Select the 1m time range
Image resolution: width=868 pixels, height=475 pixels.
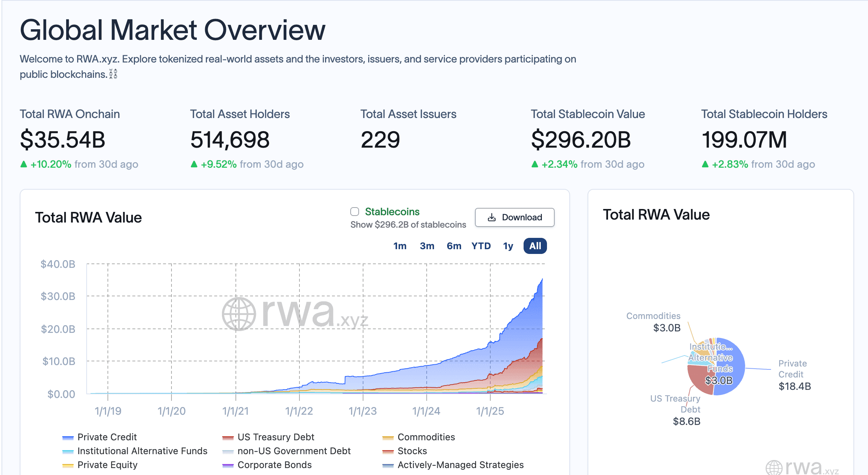pos(400,246)
